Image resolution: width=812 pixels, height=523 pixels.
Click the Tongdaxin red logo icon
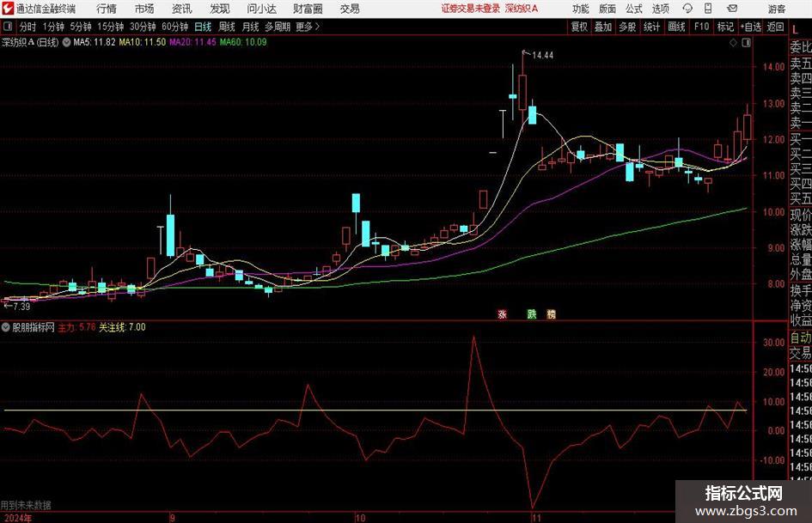(x=7, y=9)
